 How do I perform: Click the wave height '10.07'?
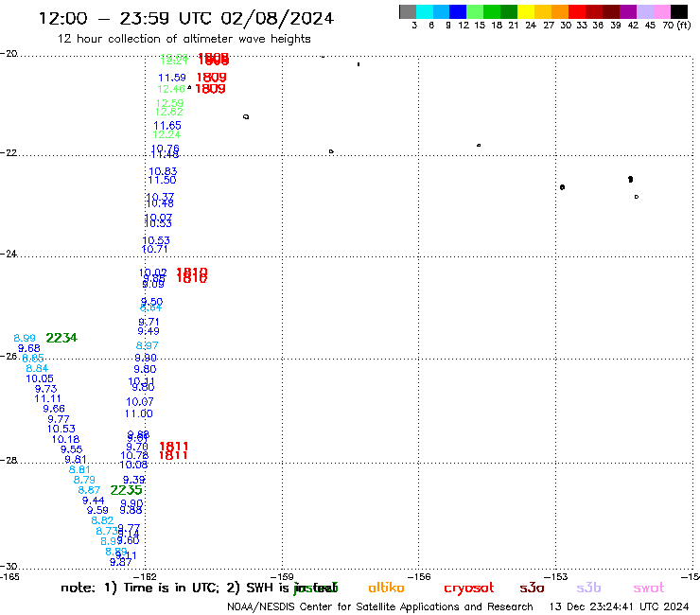140,402
